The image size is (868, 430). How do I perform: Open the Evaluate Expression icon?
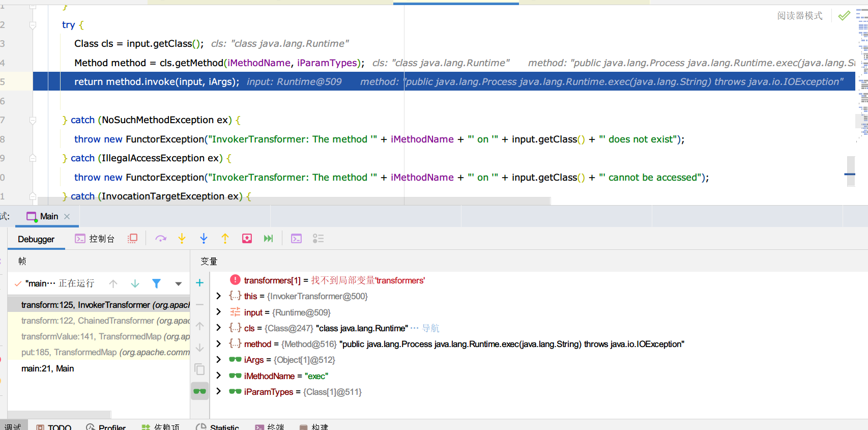[297, 239]
